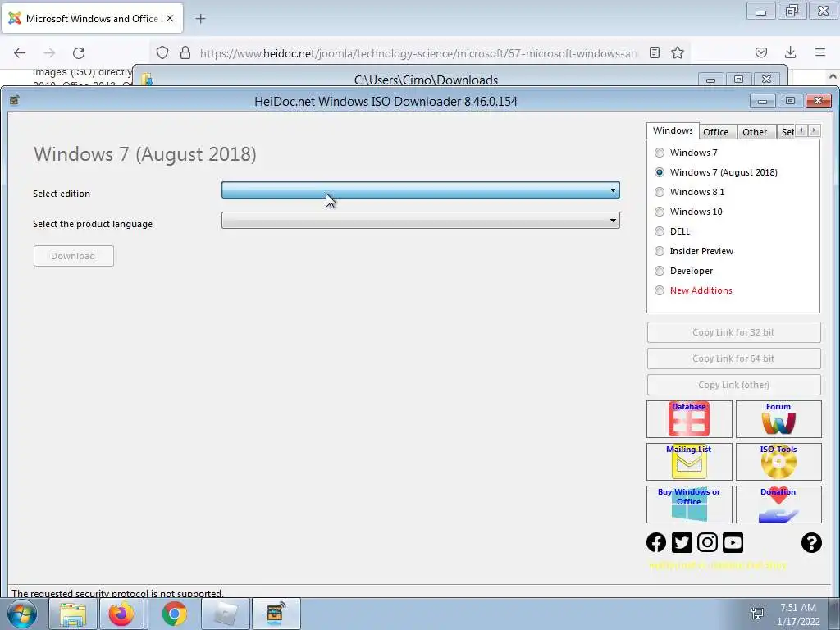Open Firefox downloads panel
840x630 pixels.
click(x=790, y=52)
